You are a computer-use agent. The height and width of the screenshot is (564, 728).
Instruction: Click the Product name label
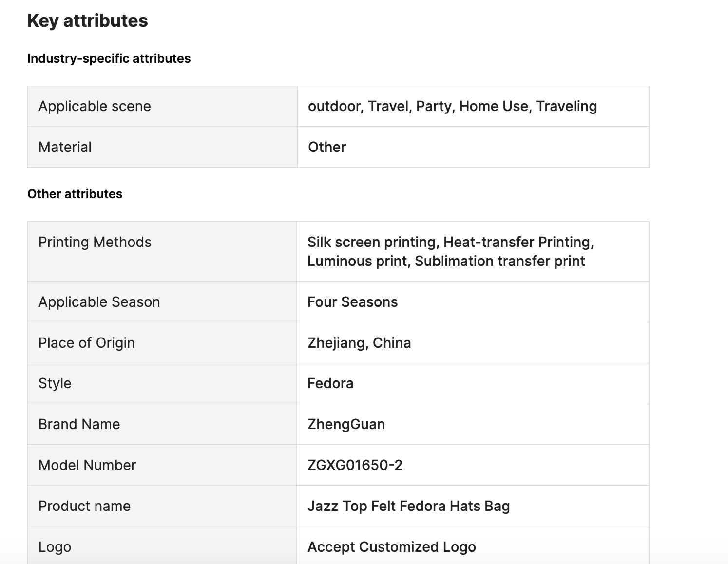tap(85, 506)
